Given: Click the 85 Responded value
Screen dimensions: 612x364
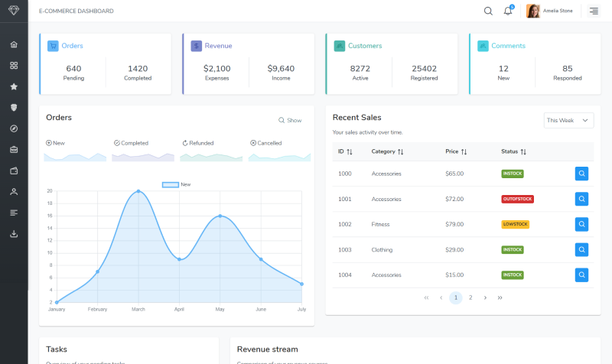Looking at the screenshot, I should [568, 69].
